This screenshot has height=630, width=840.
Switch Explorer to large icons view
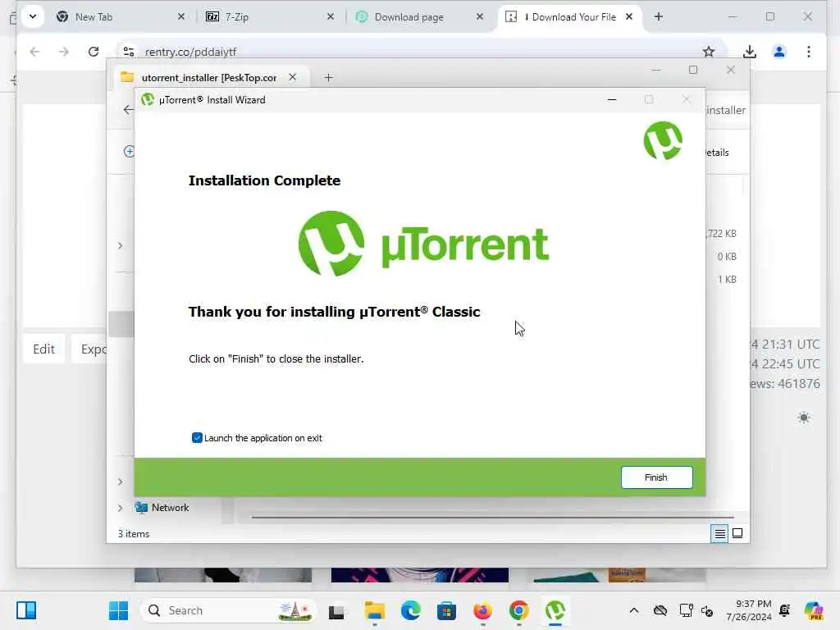737,533
